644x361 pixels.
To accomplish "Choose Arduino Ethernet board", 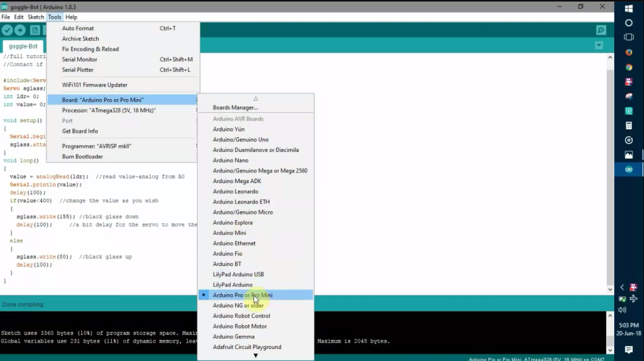I will pos(256,244).
